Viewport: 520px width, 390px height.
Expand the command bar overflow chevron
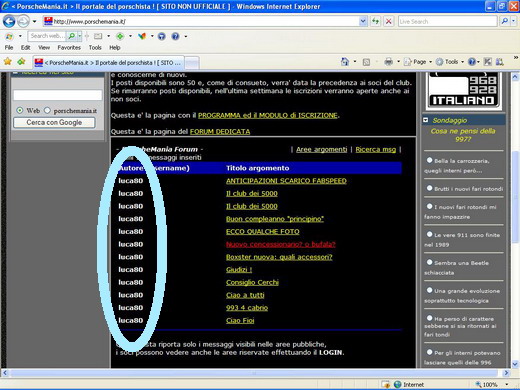[516, 57]
